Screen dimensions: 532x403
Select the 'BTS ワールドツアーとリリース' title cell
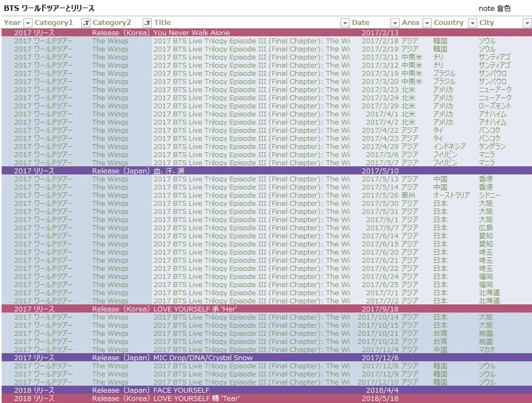coord(49,8)
